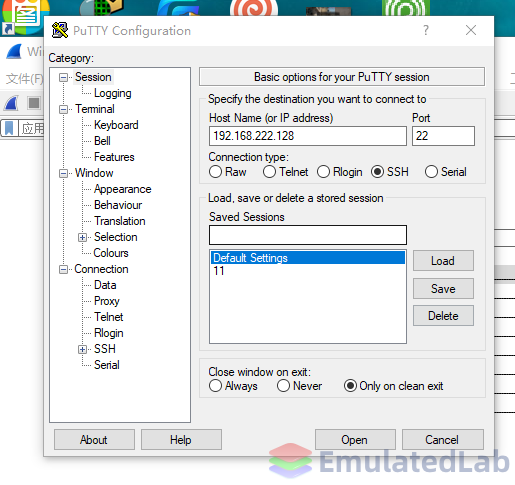Open the Selection settings category

pos(116,237)
